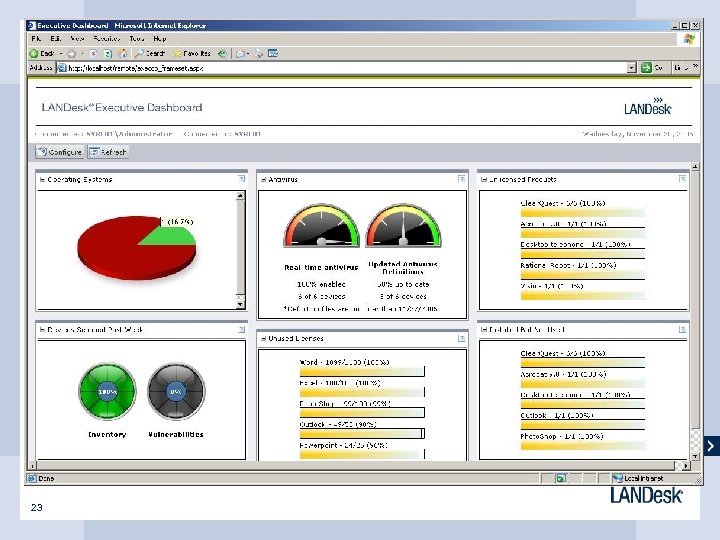
Task: Open the Edit menu
Action: click(x=56, y=39)
